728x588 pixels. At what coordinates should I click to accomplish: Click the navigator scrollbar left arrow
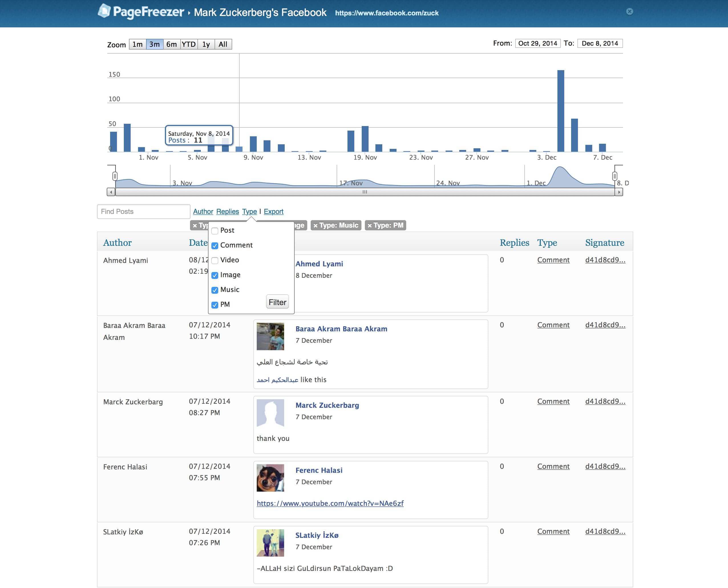point(111,192)
